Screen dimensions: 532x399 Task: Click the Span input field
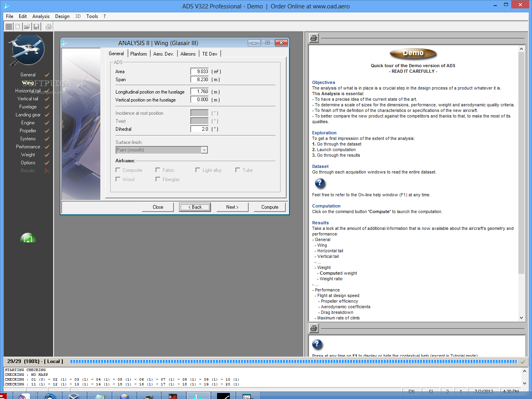pos(200,80)
